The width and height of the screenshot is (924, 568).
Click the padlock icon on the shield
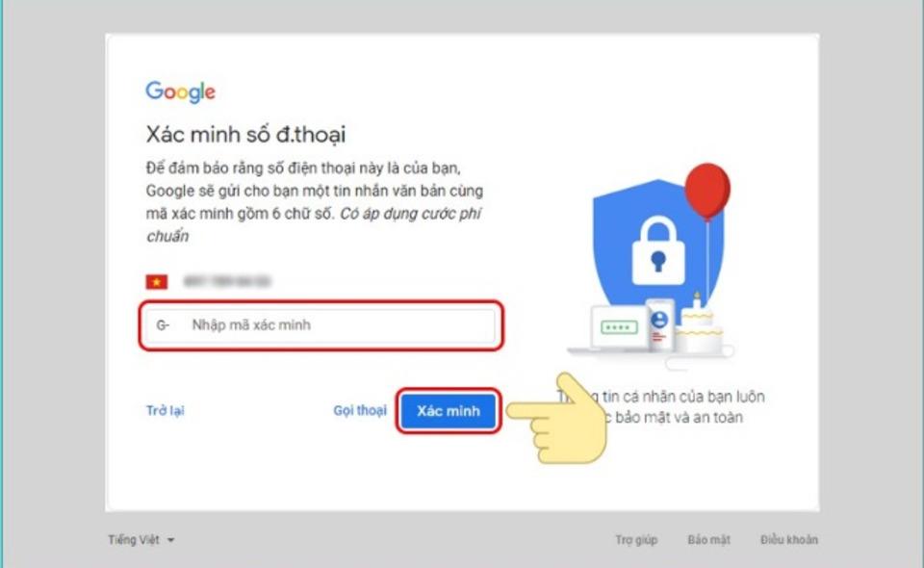click(658, 250)
